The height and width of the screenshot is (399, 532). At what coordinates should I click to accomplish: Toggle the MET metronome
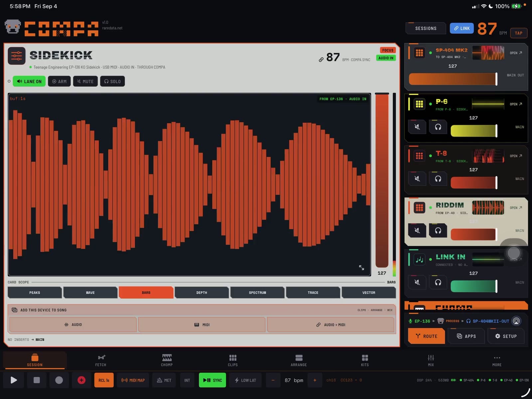point(164,380)
